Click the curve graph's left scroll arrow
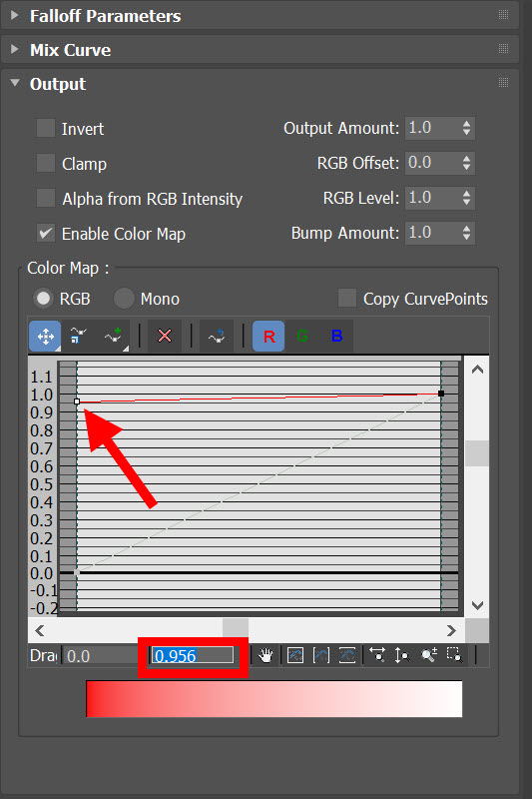This screenshot has height=799, width=532. click(x=40, y=631)
